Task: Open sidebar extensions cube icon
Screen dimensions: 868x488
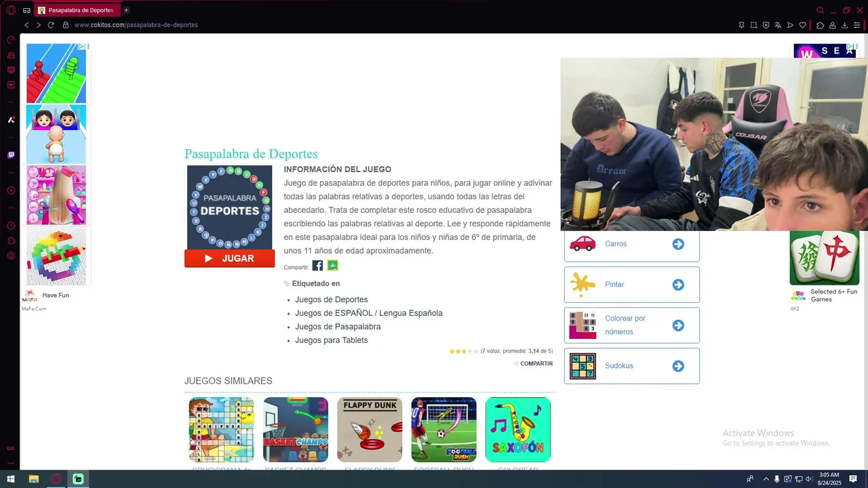Action: pos(11,241)
